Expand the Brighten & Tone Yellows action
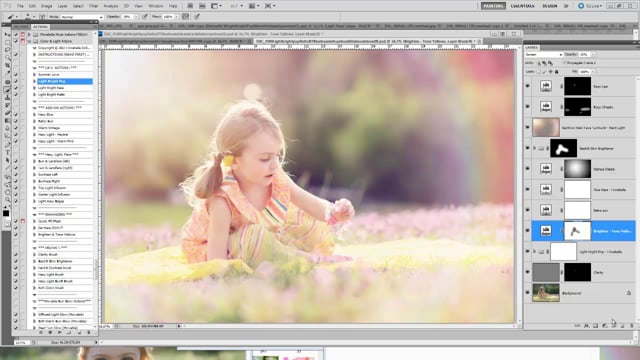 tap(34, 234)
